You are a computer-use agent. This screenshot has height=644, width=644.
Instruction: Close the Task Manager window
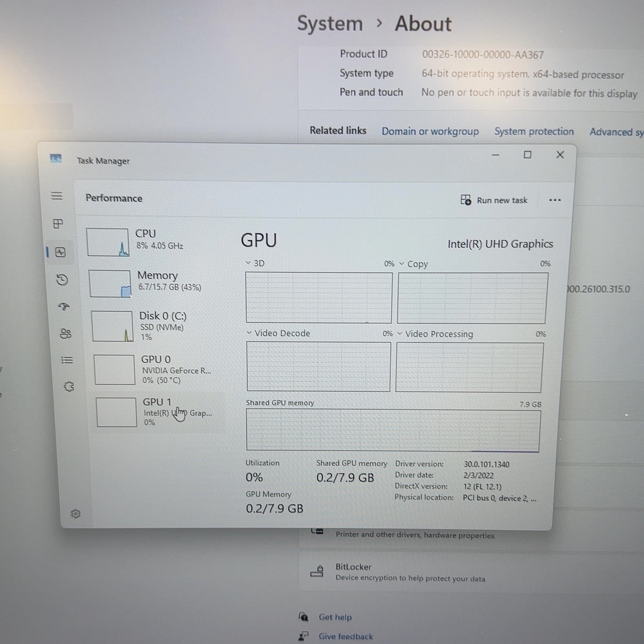pyautogui.click(x=560, y=155)
